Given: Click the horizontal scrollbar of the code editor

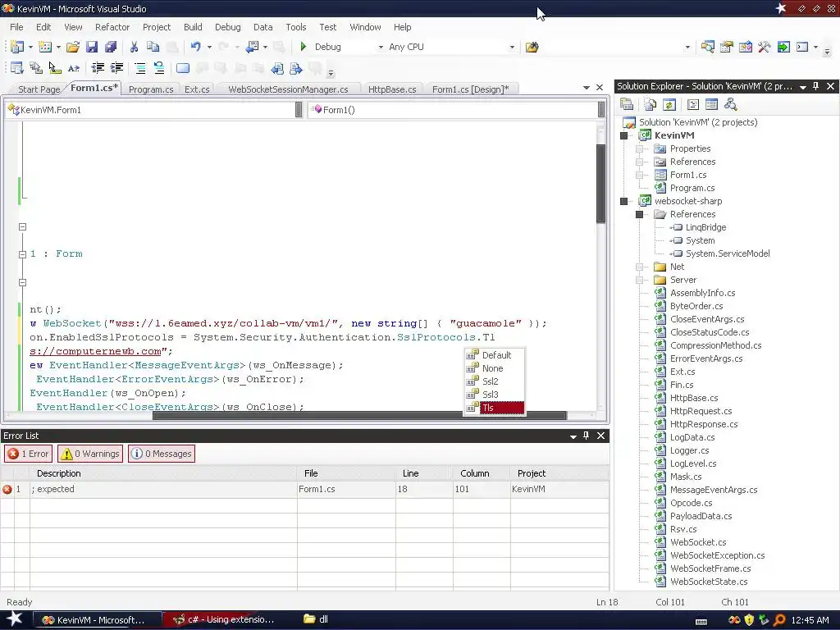Looking at the screenshot, I should point(359,415).
